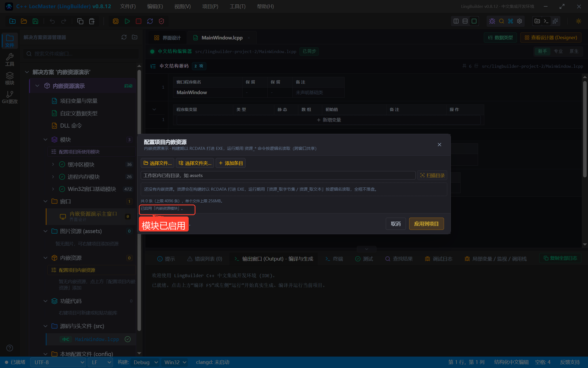
Task: Switch to single pane layout icon
Action: (474, 21)
